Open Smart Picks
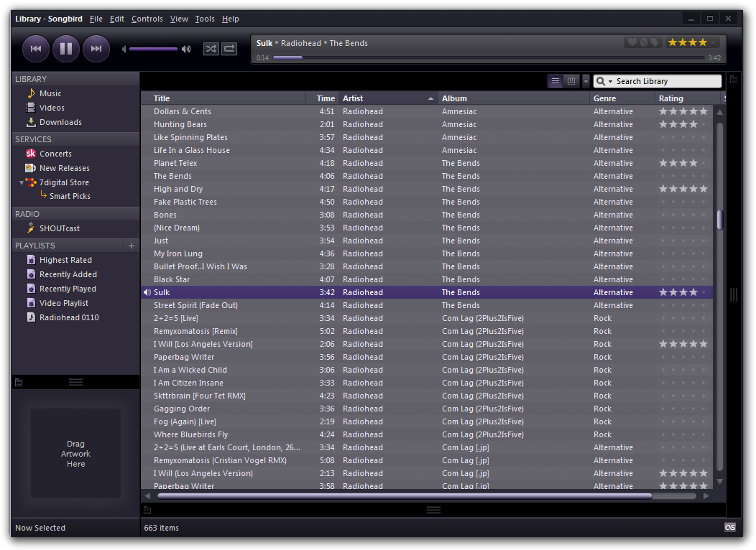The width and height of the screenshot is (756, 550). [x=70, y=196]
